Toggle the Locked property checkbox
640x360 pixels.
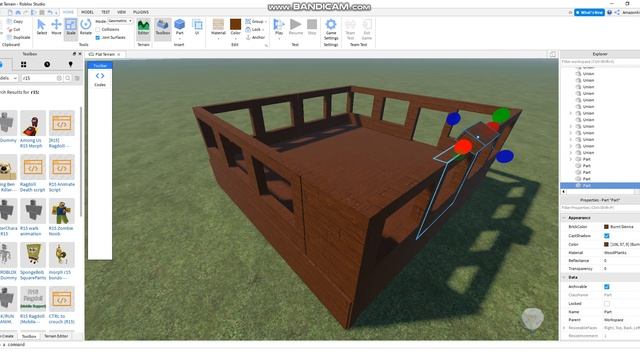607,304
